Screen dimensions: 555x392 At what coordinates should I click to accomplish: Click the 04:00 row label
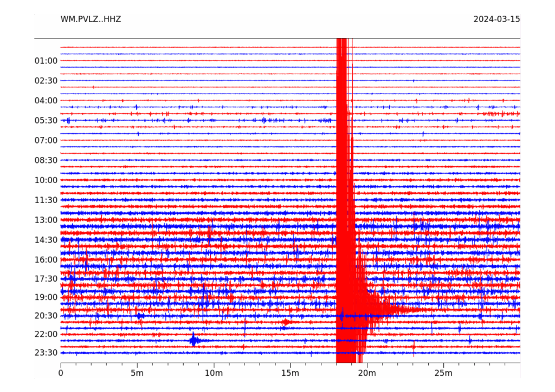(x=46, y=100)
